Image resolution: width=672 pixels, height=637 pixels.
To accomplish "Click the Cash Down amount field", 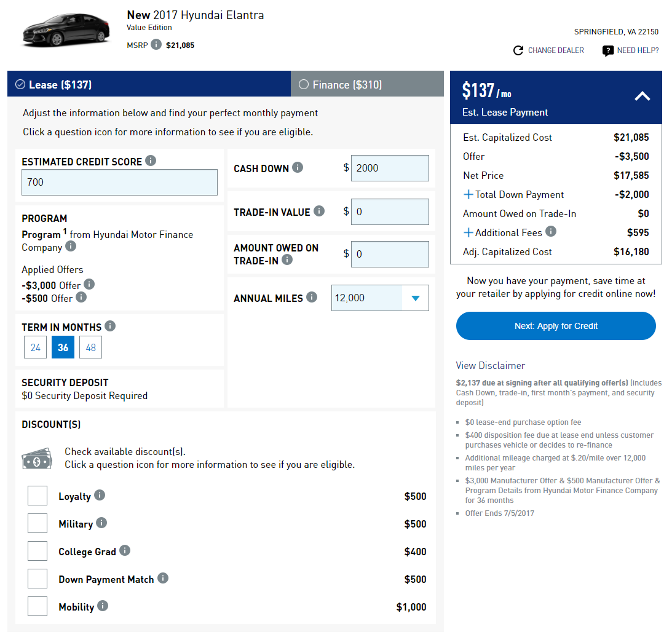I will click(x=390, y=168).
